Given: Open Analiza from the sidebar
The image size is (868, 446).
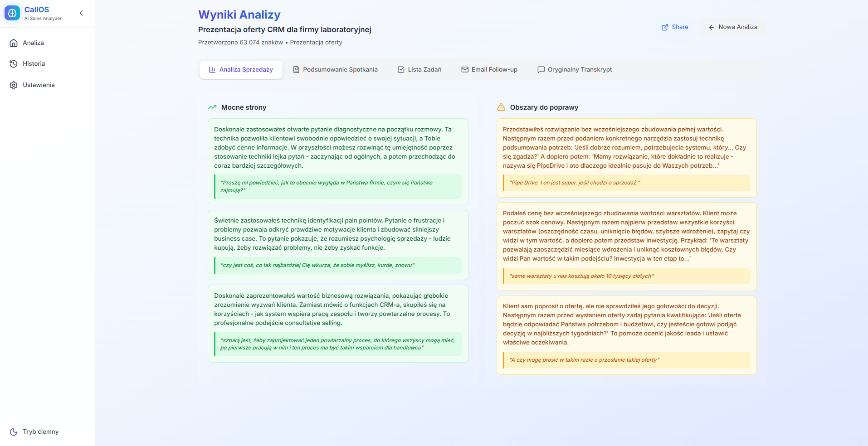Looking at the screenshot, I should pos(33,43).
